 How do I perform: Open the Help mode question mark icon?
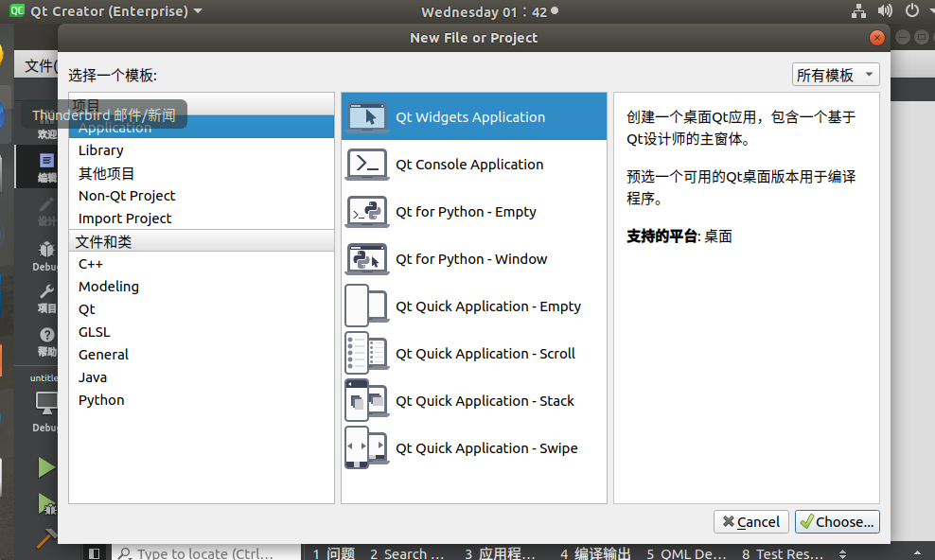tap(47, 335)
